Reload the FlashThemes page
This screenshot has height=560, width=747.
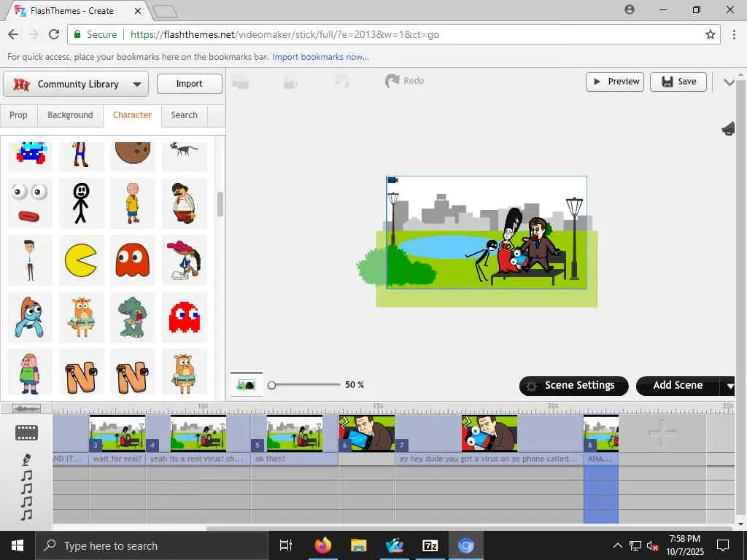point(54,34)
